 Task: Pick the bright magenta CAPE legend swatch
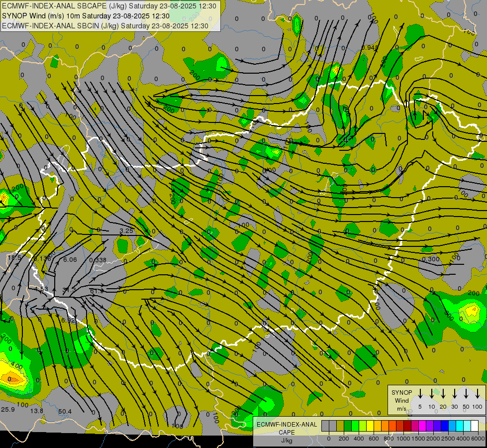423,426
